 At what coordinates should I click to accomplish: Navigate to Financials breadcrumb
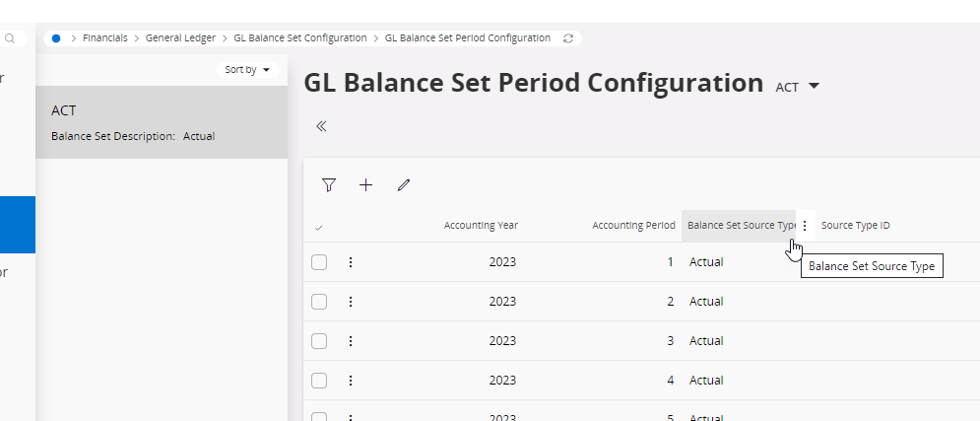pyautogui.click(x=105, y=38)
